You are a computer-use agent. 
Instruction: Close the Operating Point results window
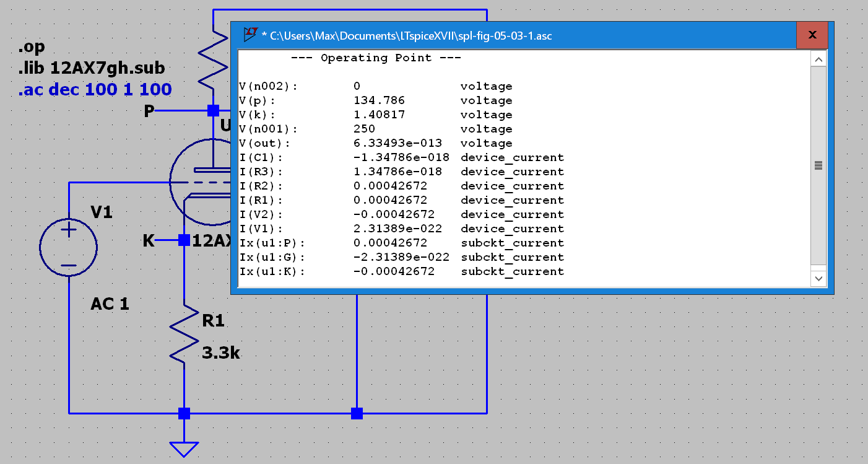812,35
